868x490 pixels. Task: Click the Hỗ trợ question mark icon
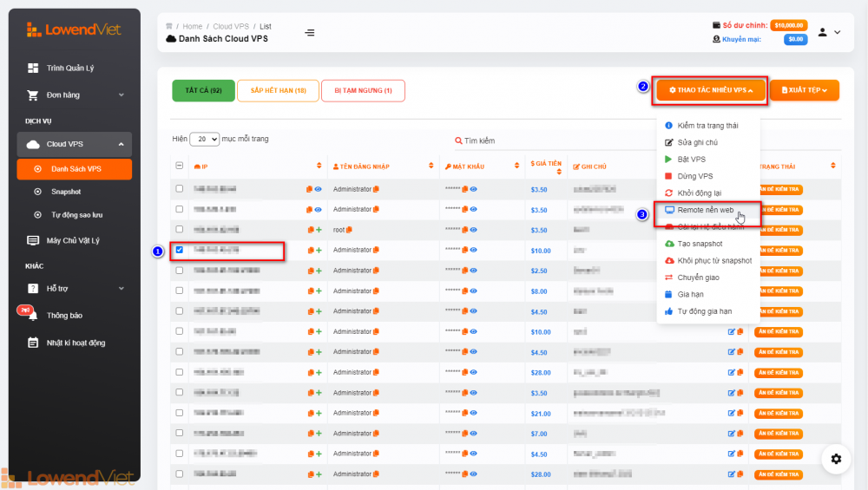(x=33, y=289)
